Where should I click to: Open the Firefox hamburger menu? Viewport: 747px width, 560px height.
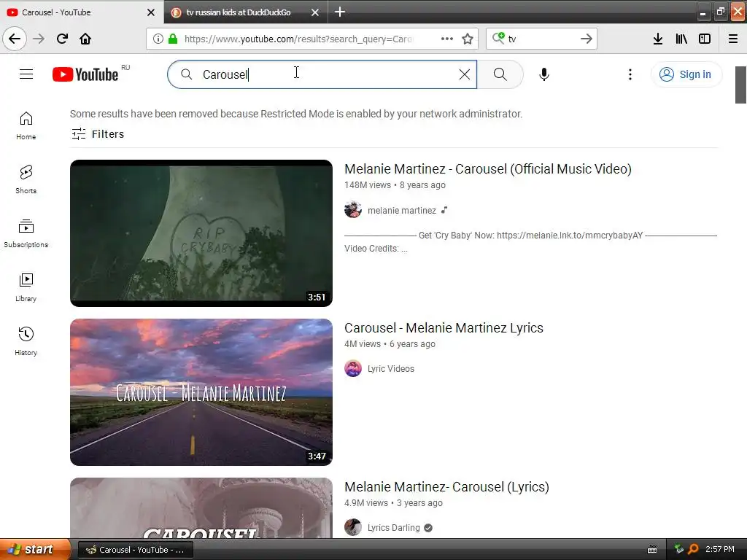[x=733, y=39]
